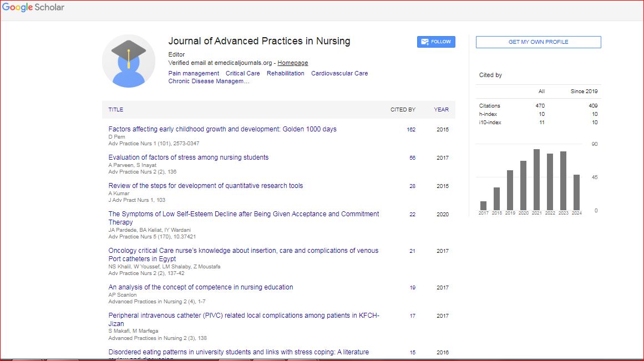Open the Rehabilitation topic tag
This screenshot has width=644, height=361.
tap(285, 73)
